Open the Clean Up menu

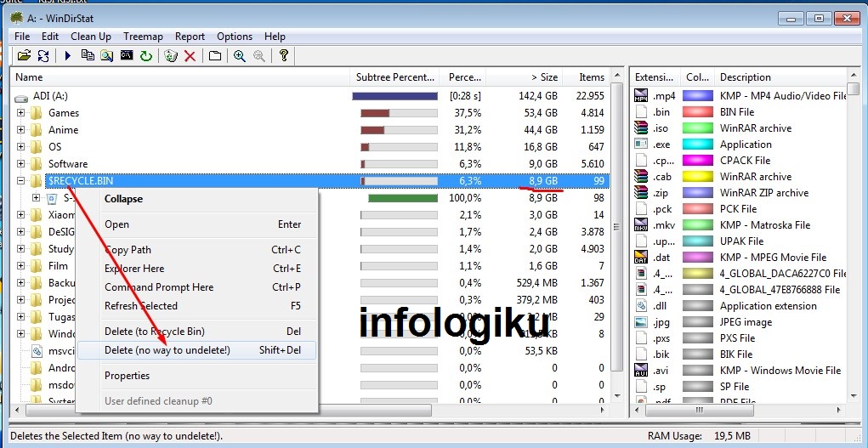(x=91, y=37)
